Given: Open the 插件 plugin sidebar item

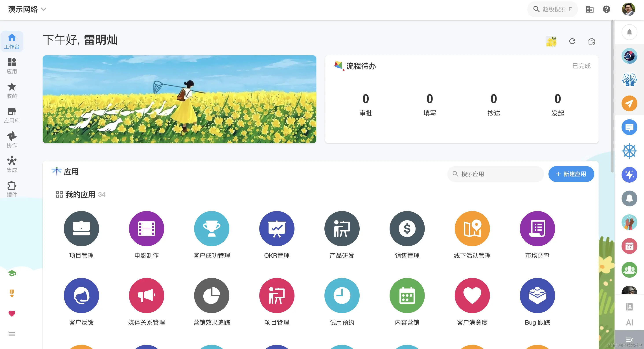Looking at the screenshot, I should (12, 189).
